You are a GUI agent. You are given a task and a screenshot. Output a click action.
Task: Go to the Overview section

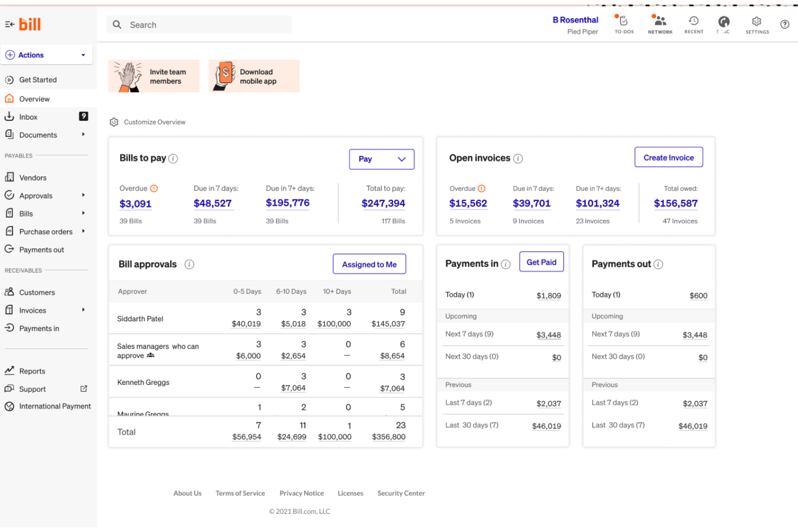click(x=35, y=99)
